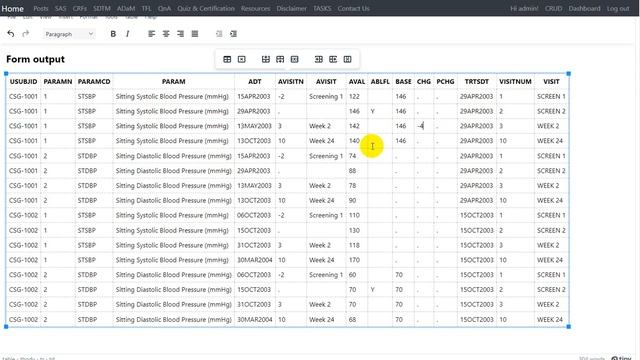The height and width of the screenshot is (360, 640).
Task: Decrease the indent
Action: (219, 34)
